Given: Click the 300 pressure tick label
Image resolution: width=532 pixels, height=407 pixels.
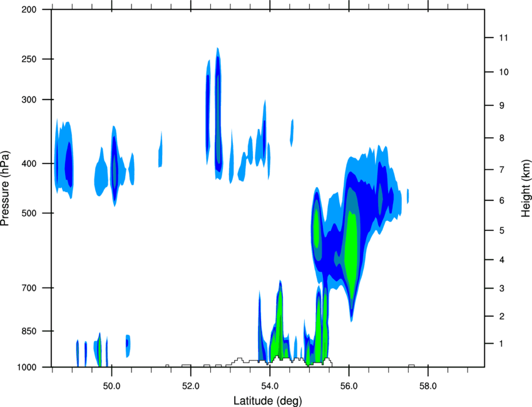Looking at the screenshot, I should pyautogui.click(x=29, y=100).
